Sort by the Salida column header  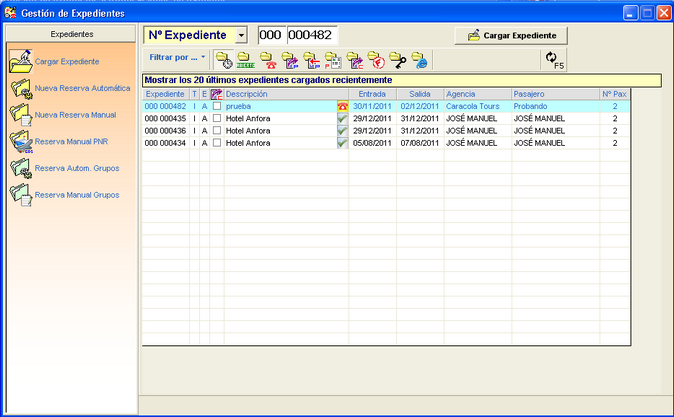click(420, 94)
